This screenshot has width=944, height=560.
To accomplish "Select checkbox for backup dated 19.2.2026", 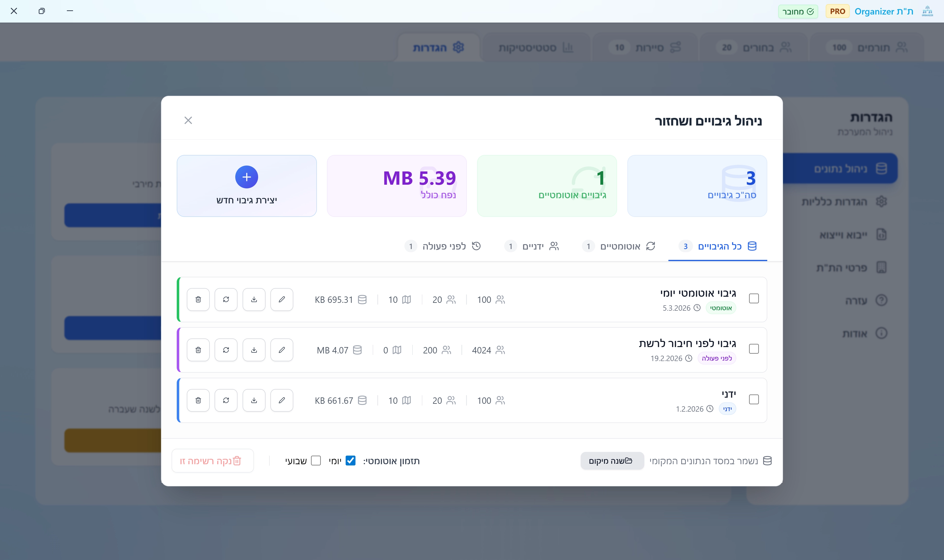I will click(x=754, y=349).
